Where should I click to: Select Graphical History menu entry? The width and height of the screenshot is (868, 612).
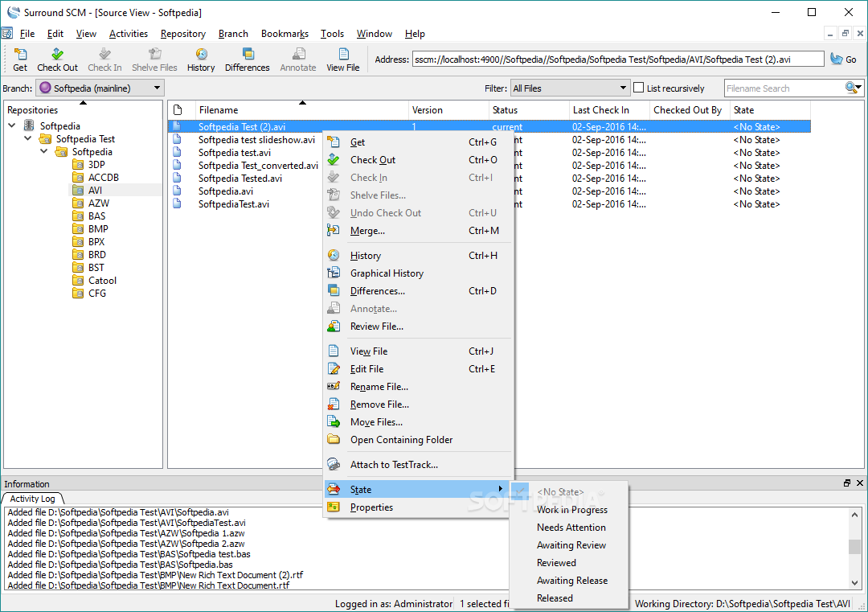tap(417, 273)
